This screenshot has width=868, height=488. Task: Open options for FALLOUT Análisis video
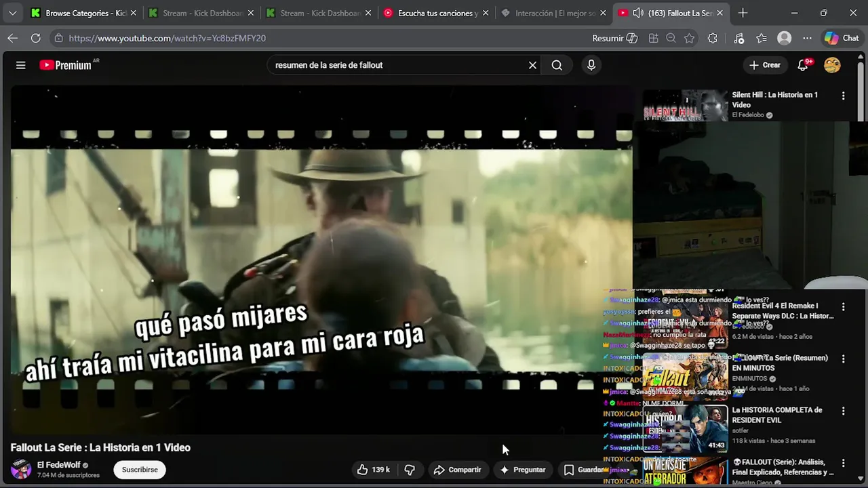click(x=843, y=464)
